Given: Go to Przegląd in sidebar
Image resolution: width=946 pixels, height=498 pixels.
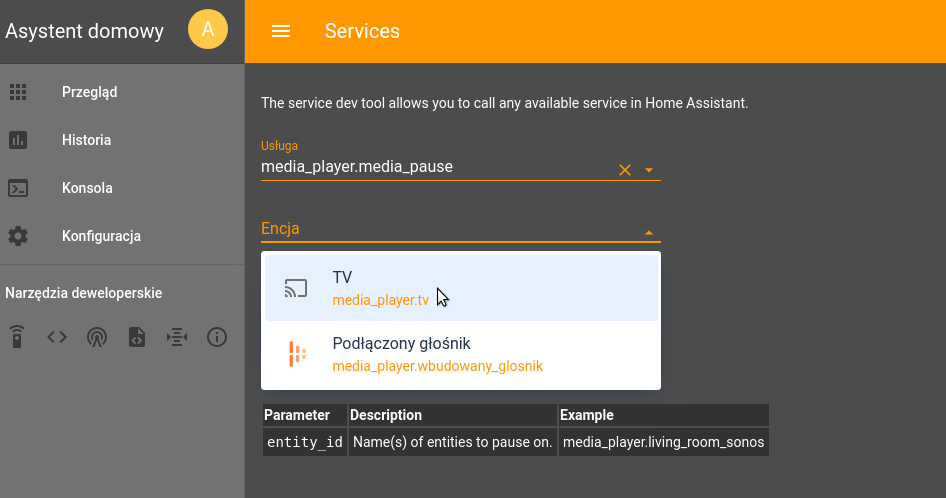Looking at the screenshot, I should click(x=89, y=92).
